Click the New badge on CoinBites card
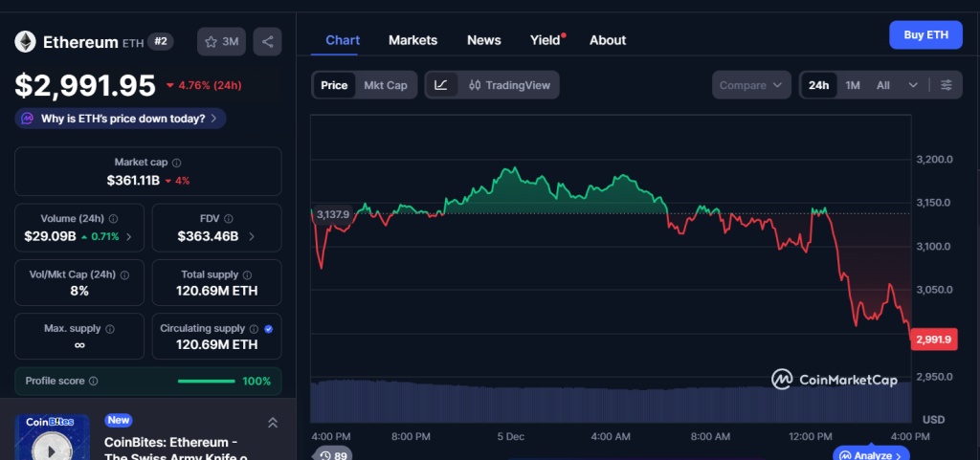Image resolution: width=980 pixels, height=460 pixels. coord(119,420)
